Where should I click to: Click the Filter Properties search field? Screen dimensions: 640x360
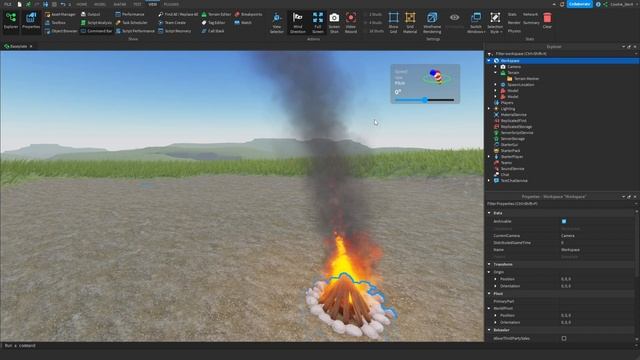[561, 204]
